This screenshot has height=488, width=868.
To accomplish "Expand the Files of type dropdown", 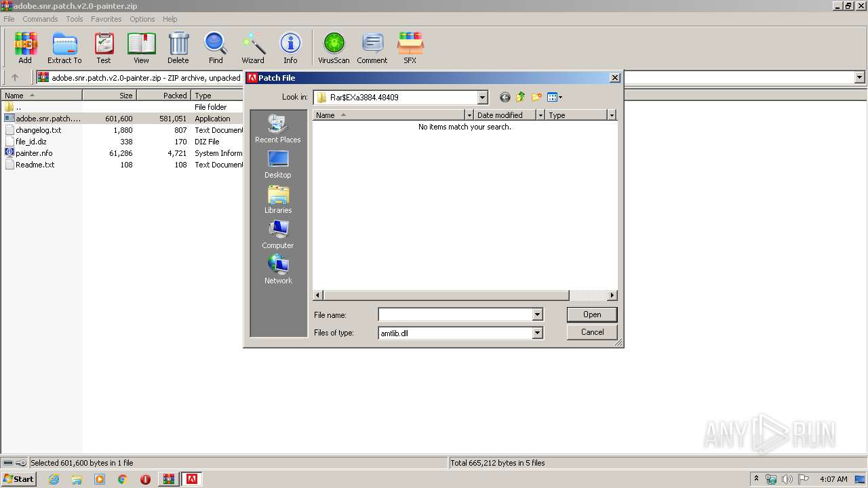I will click(537, 333).
